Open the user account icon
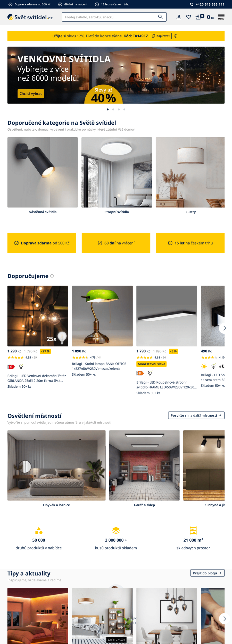 pyautogui.click(x=179, y=17)
